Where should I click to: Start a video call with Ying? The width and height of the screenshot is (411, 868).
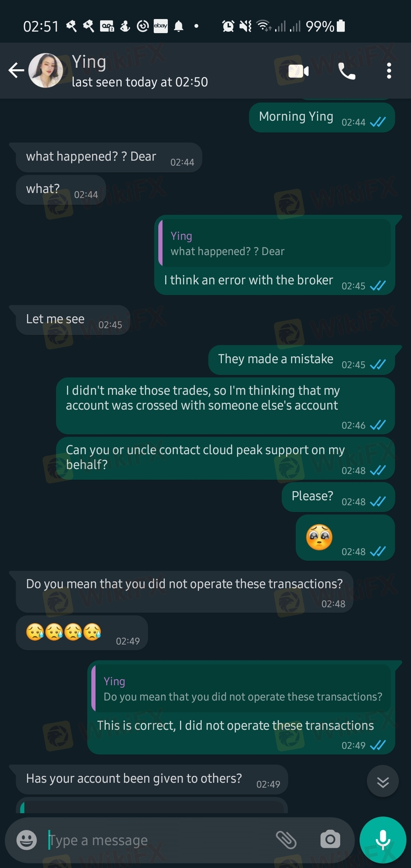click(298, 71)
